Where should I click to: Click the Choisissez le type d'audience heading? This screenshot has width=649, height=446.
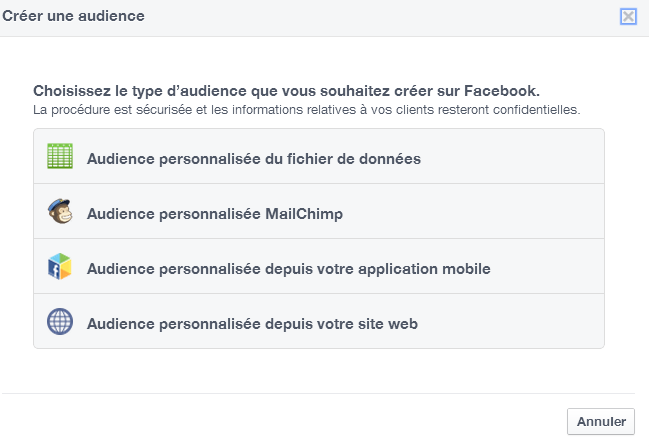(x=286, y=91)
